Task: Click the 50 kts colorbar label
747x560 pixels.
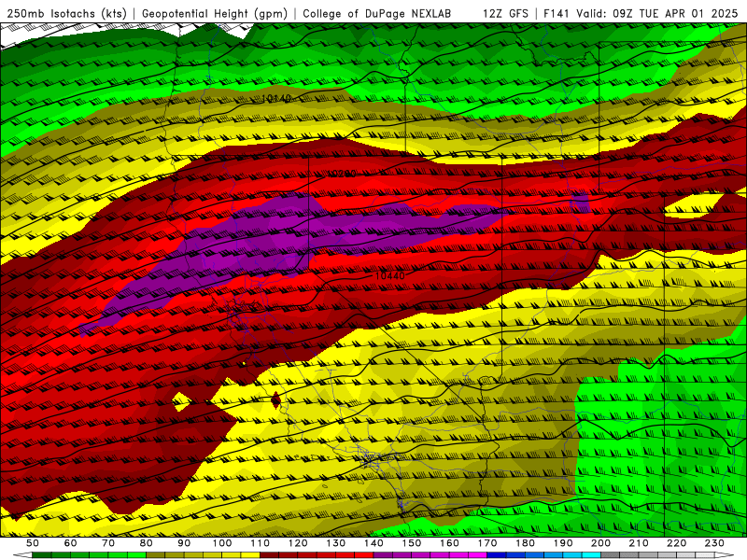Action: [x=33, y=543]
